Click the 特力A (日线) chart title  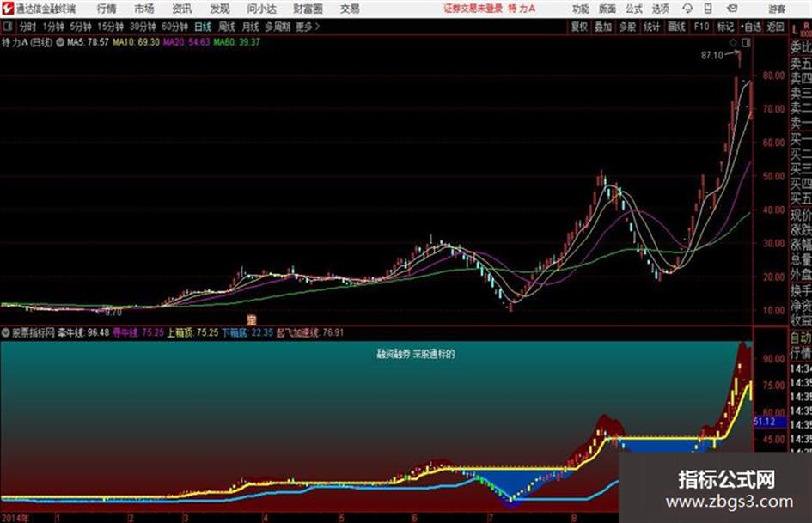(27, 42)
